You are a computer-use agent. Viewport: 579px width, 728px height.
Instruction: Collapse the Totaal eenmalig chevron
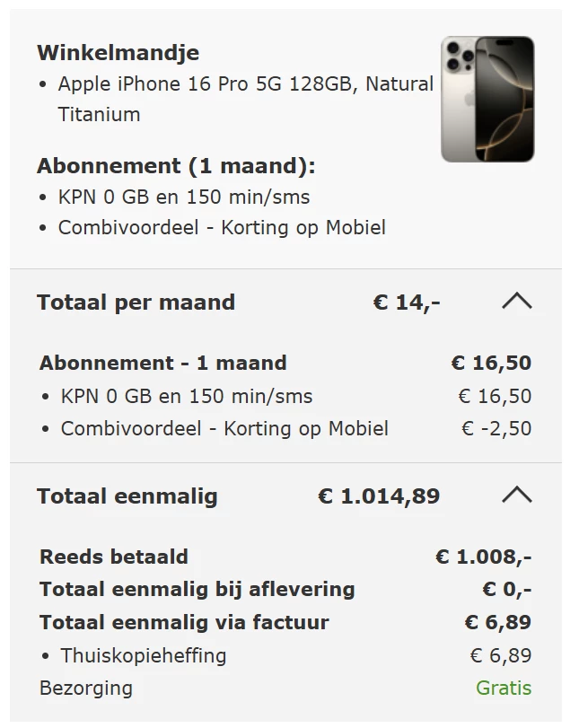516,496
